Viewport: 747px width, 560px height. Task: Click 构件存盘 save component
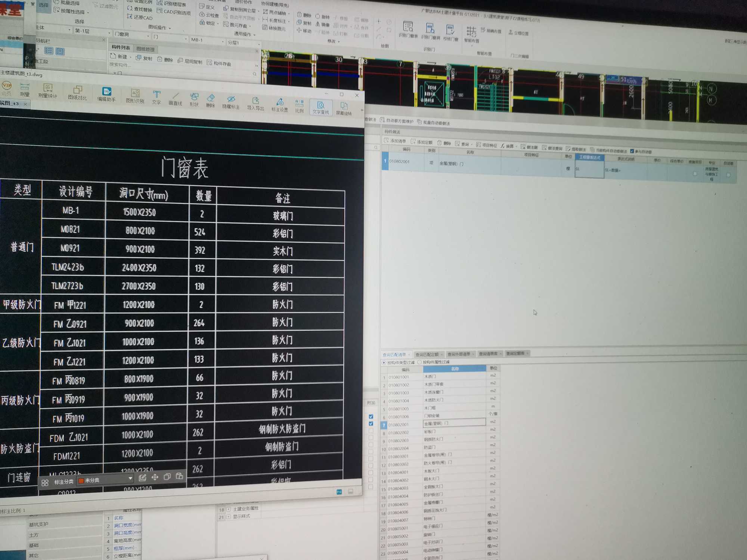(219, 63)
